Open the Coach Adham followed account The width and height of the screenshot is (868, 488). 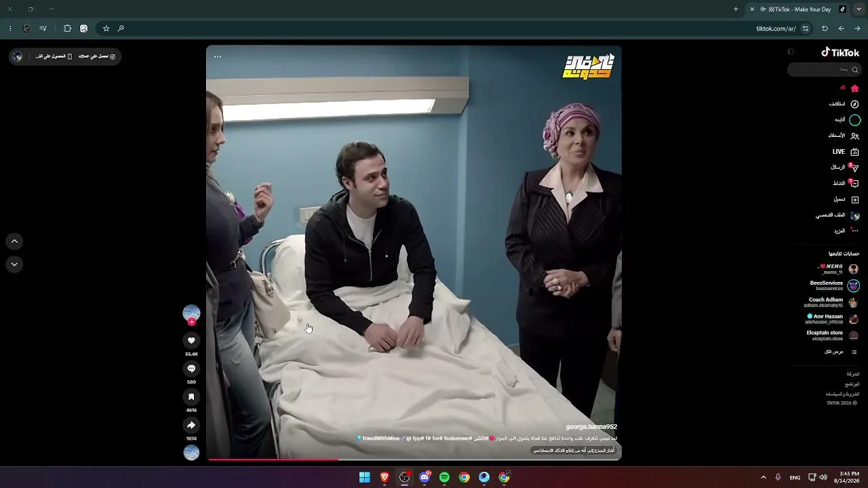[x=832, y=302]
